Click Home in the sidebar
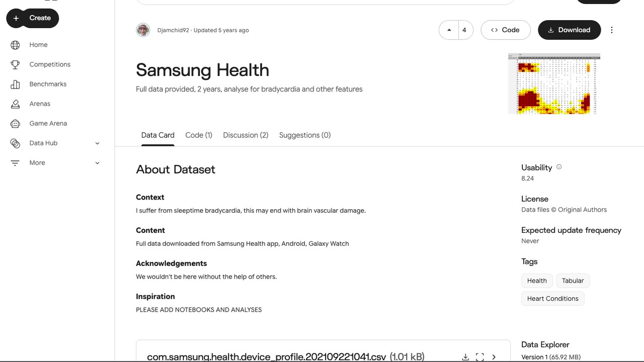644x362 pixels. point(38,45)
